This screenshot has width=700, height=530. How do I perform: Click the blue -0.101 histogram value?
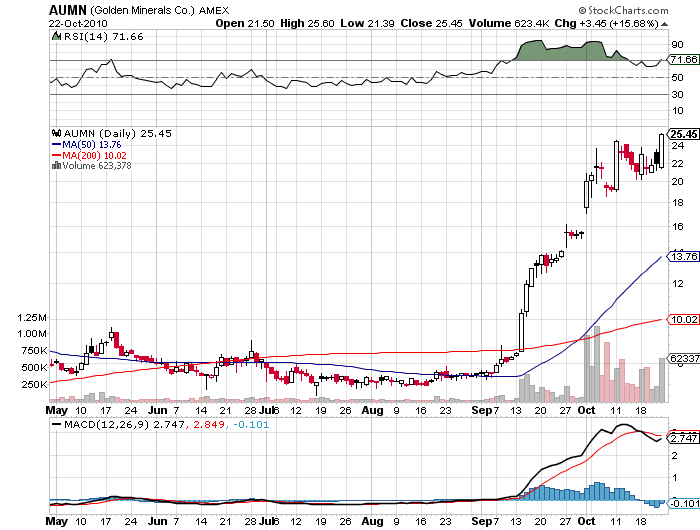point(251,424)
